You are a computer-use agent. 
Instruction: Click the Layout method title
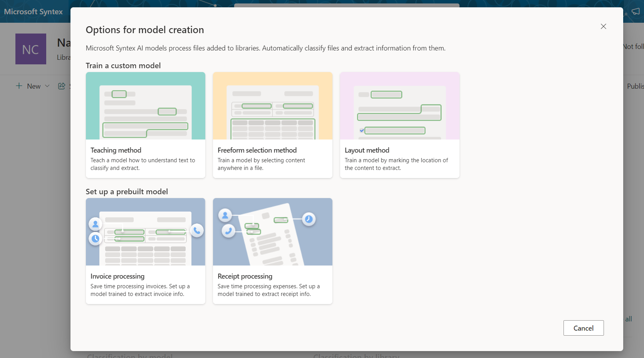point(367,150)
